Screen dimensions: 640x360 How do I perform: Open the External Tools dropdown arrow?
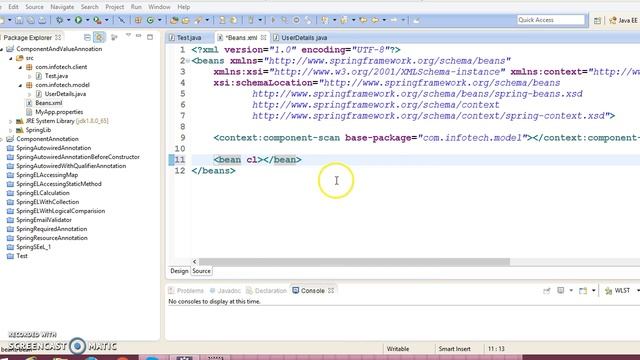(107, 20)
